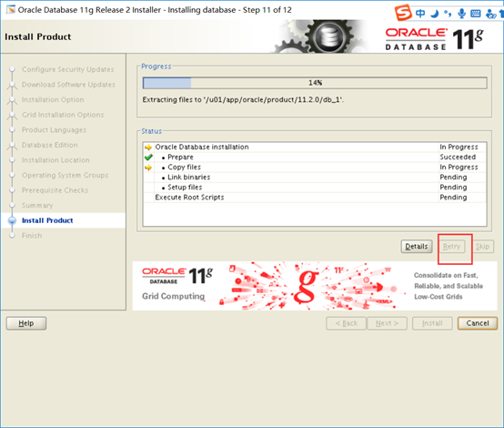
Task: Select Database Edition step
Action: [49, 145]
